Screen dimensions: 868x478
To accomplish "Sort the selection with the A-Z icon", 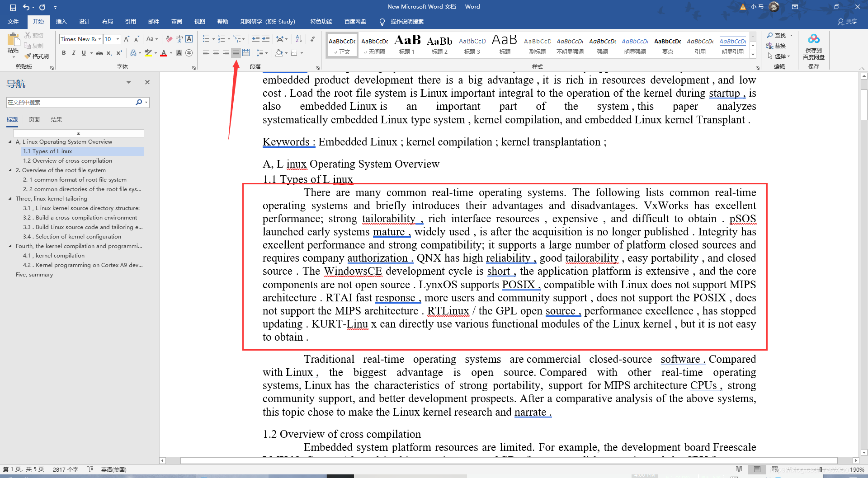I will (x=299, y=39).
